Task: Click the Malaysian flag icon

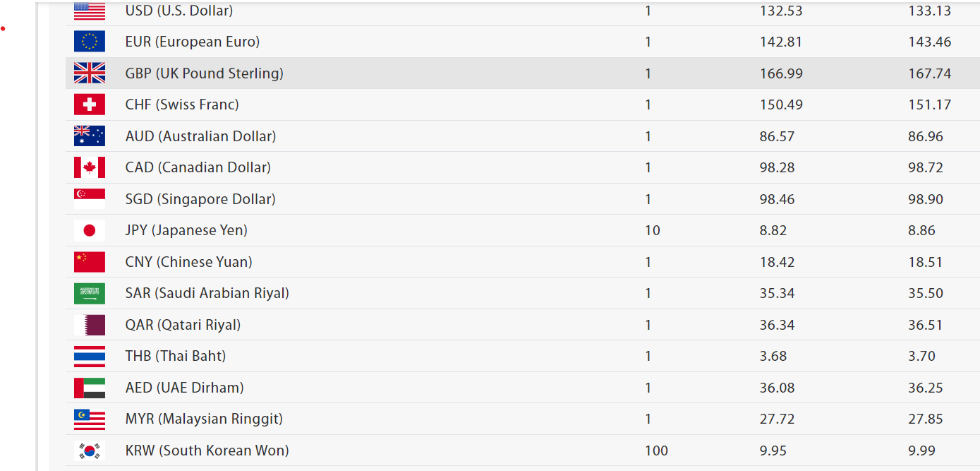Action: point(90,419)
